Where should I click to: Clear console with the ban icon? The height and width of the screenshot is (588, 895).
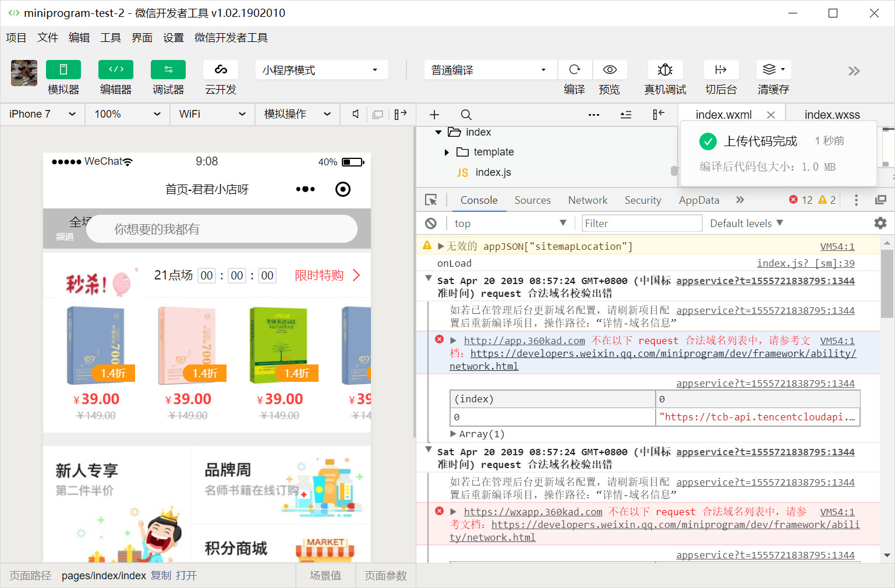pos(431,224)
